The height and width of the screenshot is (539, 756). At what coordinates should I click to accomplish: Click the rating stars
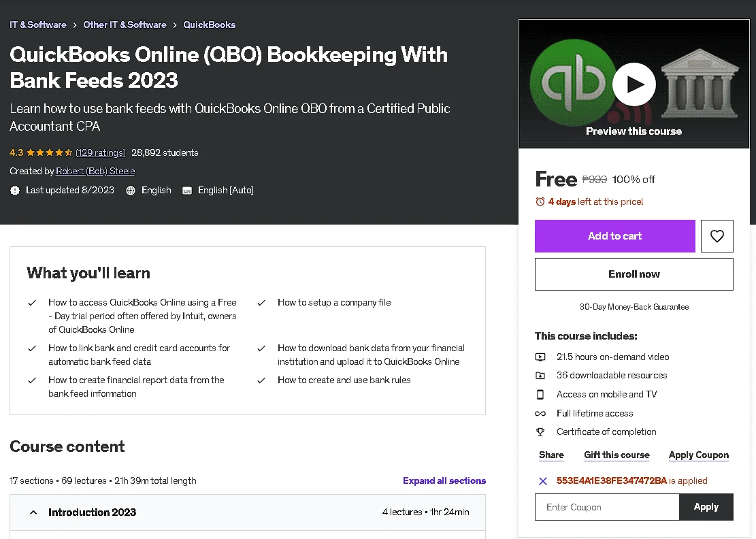point(49,153)
